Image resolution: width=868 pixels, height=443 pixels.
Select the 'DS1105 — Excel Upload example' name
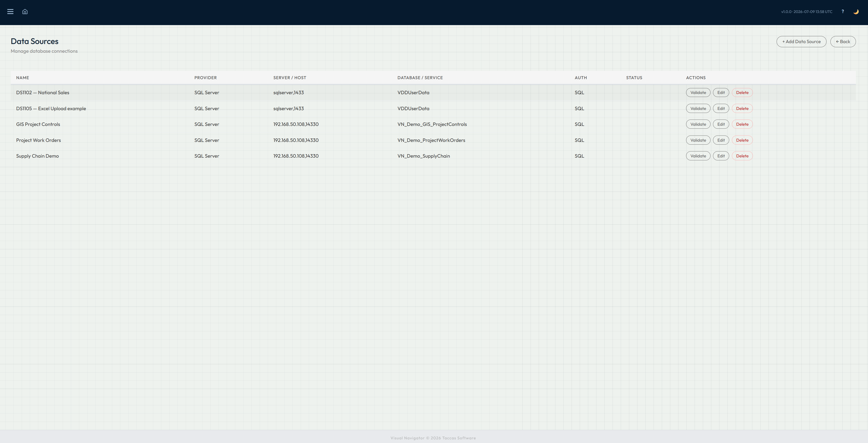click(51, 108)
